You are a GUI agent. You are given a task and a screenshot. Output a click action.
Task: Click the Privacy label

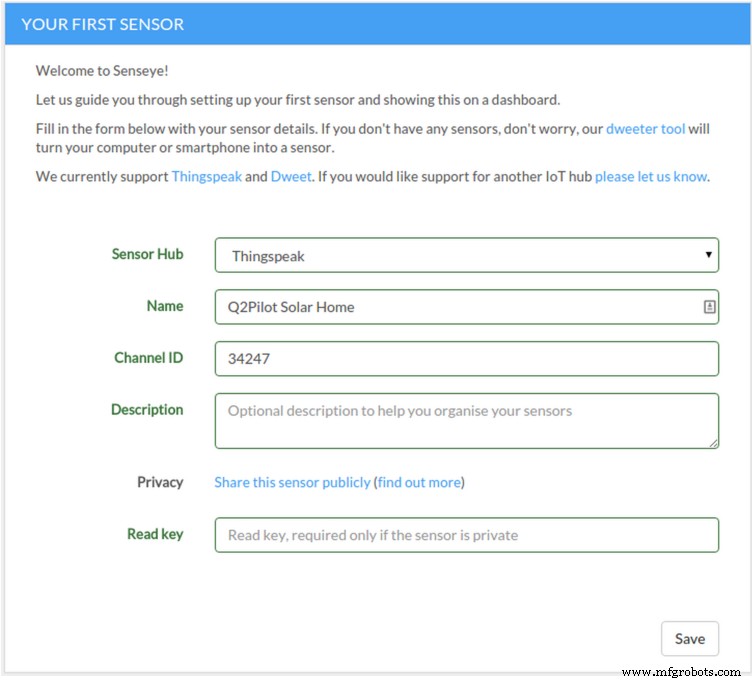[x=160, y=482]
